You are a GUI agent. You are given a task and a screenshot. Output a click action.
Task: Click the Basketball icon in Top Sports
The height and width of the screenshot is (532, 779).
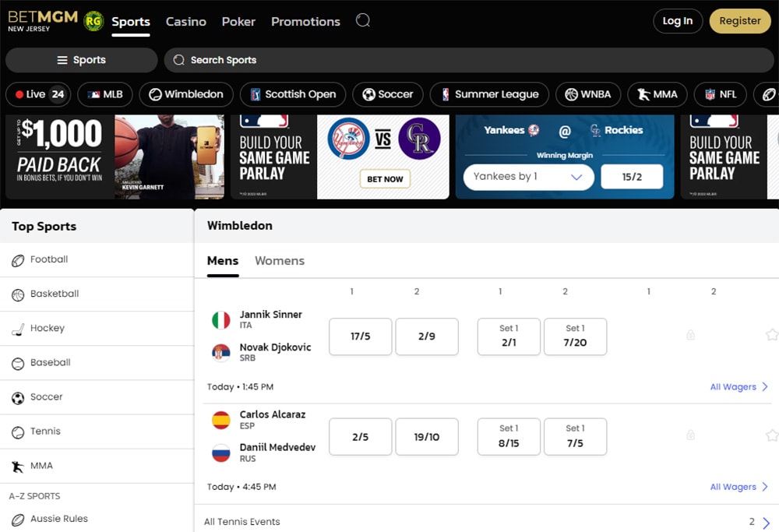[18, 294]
